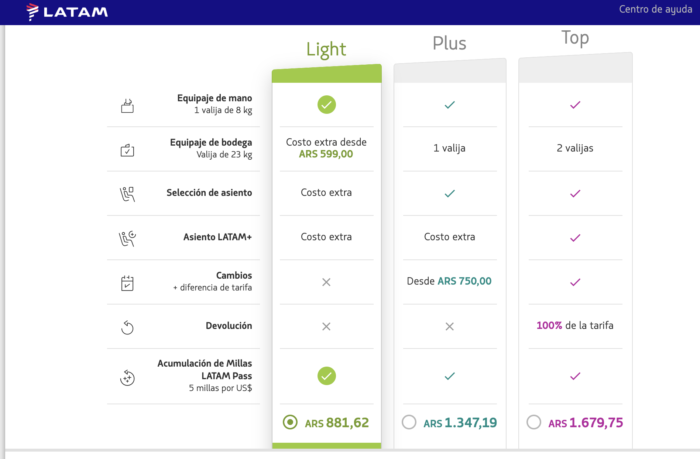Click ARS 599,00 extra baggage cost
The image size is (700, 459).
point(326,154)
